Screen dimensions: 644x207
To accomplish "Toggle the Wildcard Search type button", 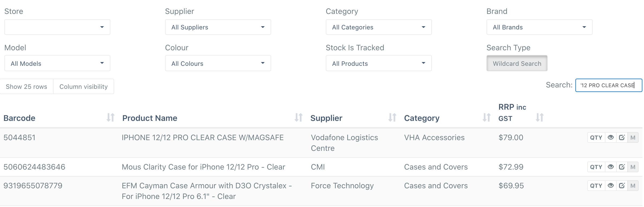I will 517,63.
